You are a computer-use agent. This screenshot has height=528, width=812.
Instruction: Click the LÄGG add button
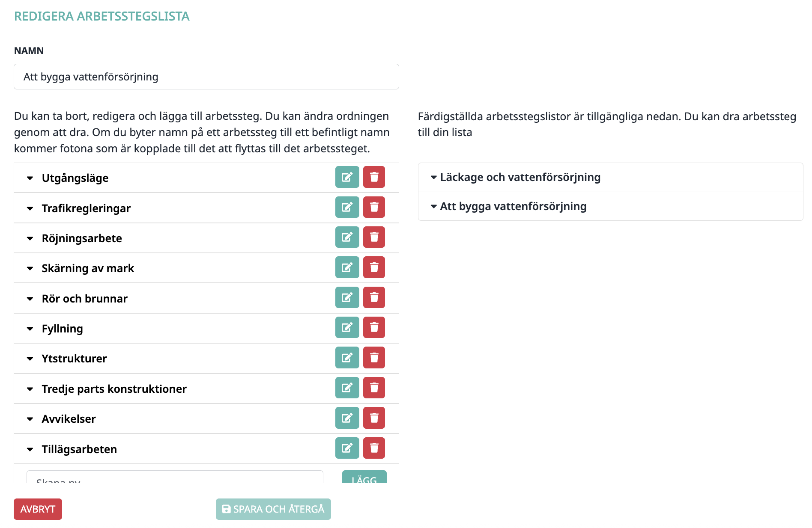coord(364,478)
